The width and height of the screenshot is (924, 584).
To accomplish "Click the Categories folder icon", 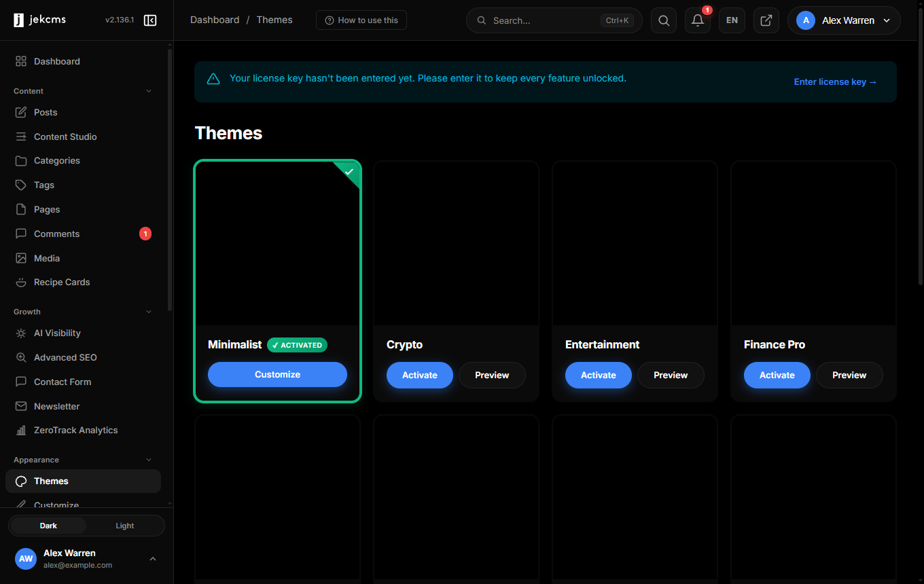I will pos(21,161).
